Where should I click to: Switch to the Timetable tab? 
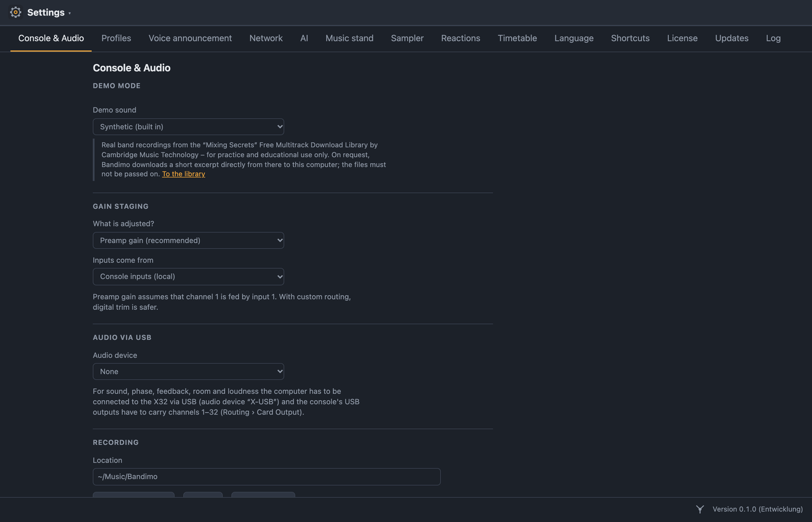[x=517, y=38]
